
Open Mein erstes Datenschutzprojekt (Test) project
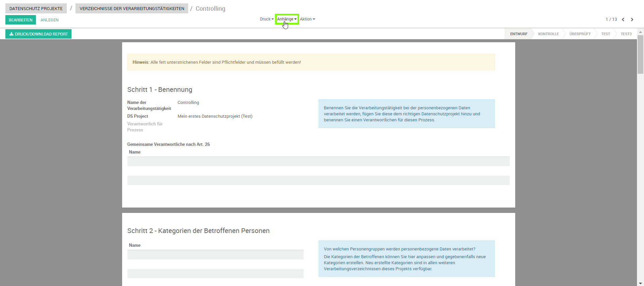(215, 116)
